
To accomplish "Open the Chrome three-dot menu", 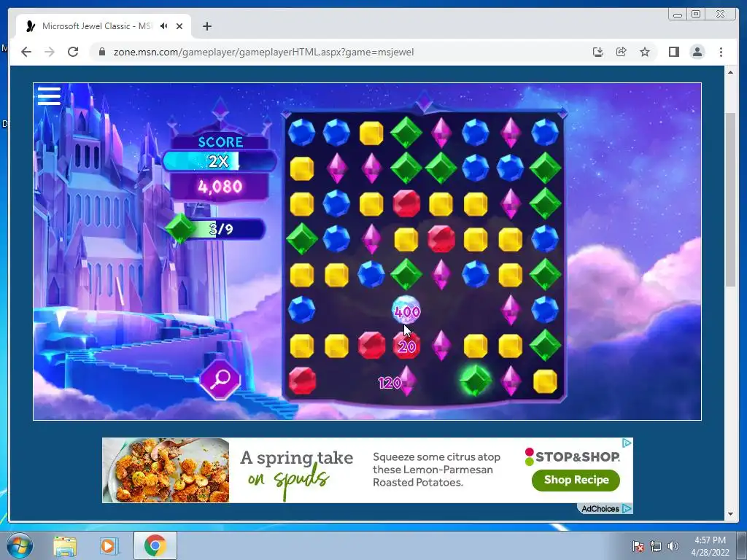I will (721, 52).
